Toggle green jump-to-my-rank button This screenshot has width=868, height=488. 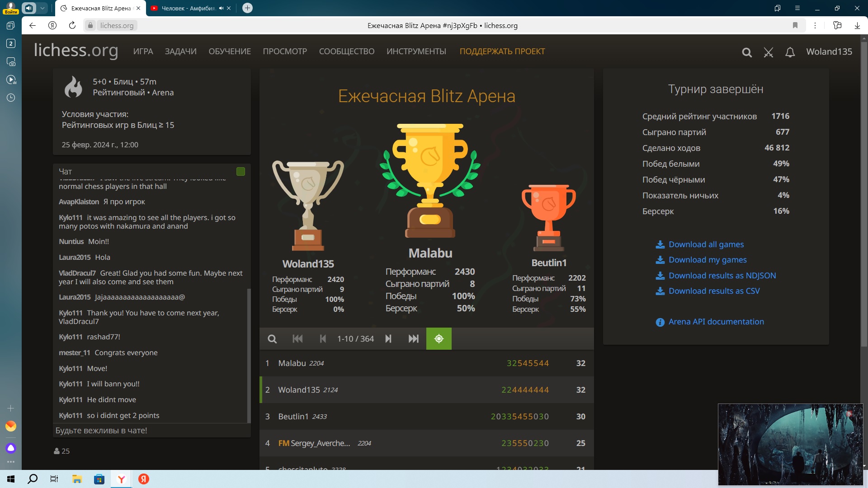(439, 339)
